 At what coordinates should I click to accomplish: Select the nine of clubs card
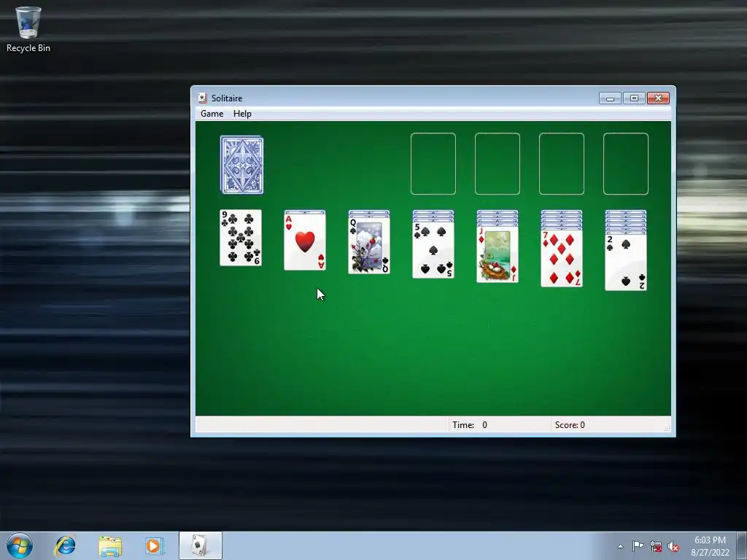[x=241, y=238]
